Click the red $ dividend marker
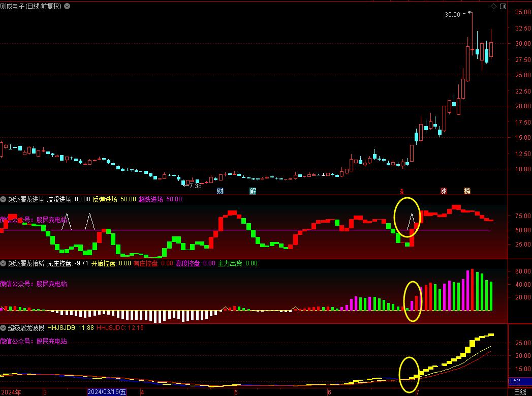 401,192
